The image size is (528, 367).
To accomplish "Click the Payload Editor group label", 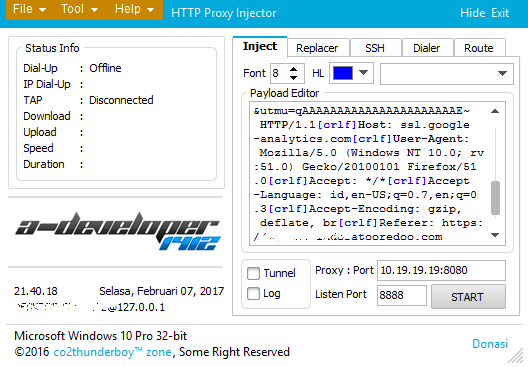I will [285, 93].
